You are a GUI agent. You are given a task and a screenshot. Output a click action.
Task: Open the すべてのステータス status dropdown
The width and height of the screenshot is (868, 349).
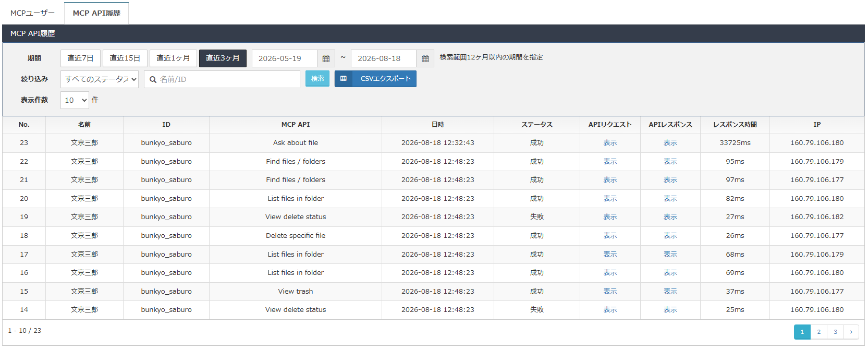(100, 79)
